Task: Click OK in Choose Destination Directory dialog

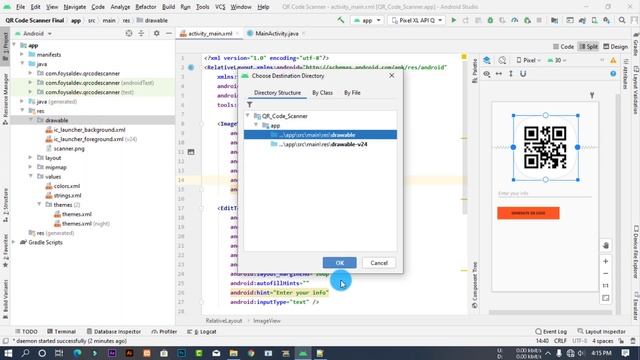Action: click(339, 263)
